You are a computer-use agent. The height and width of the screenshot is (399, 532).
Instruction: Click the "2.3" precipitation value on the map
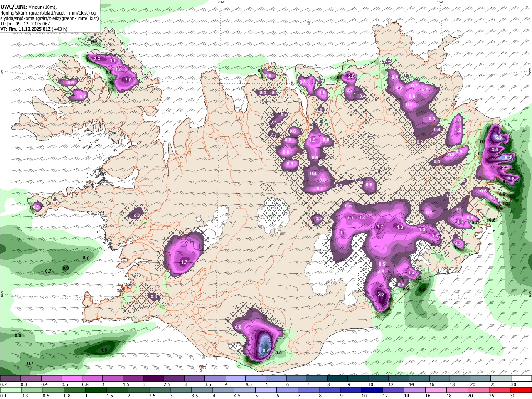97,59
